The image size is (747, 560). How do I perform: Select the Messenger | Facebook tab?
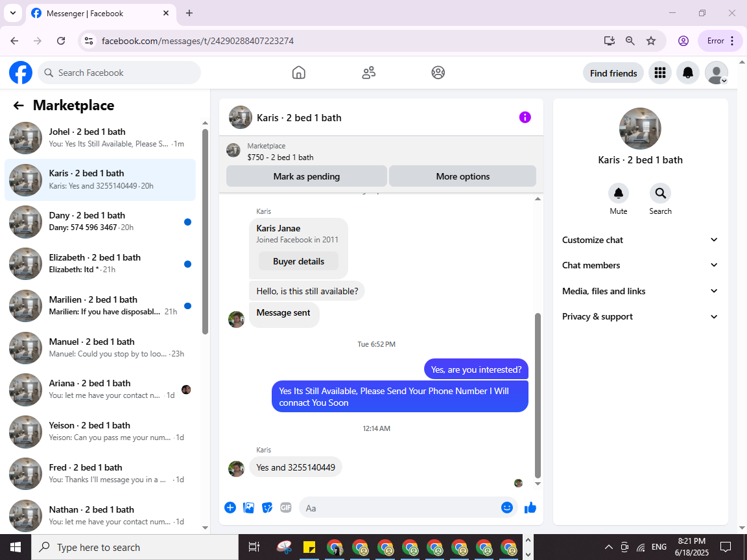100,14
